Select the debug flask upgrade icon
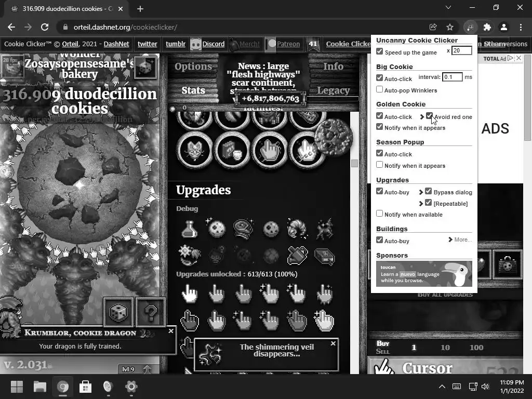532x399 pixels. pyautogui.click(x=189, y=229)
